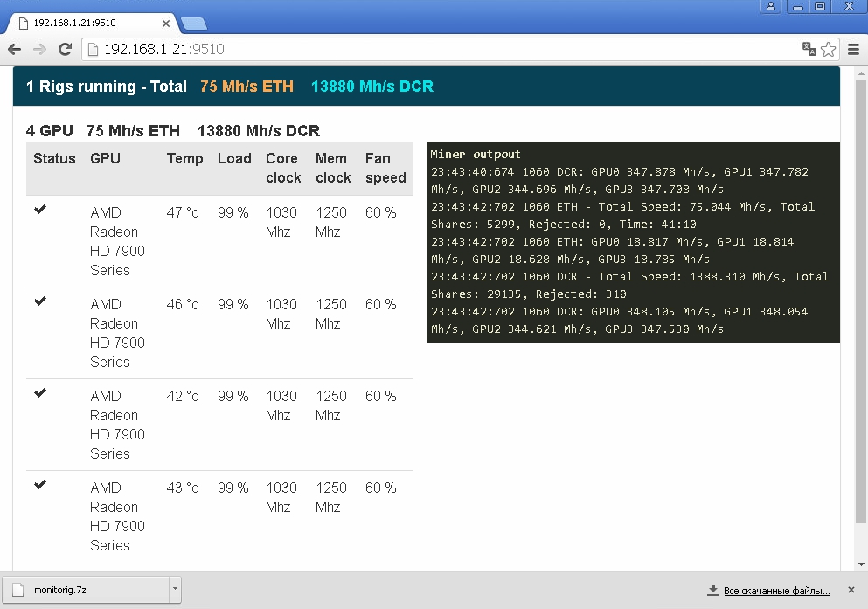Screen dimensions: 868x609
Task: Click the translate page icon
Action: point(809,49)
